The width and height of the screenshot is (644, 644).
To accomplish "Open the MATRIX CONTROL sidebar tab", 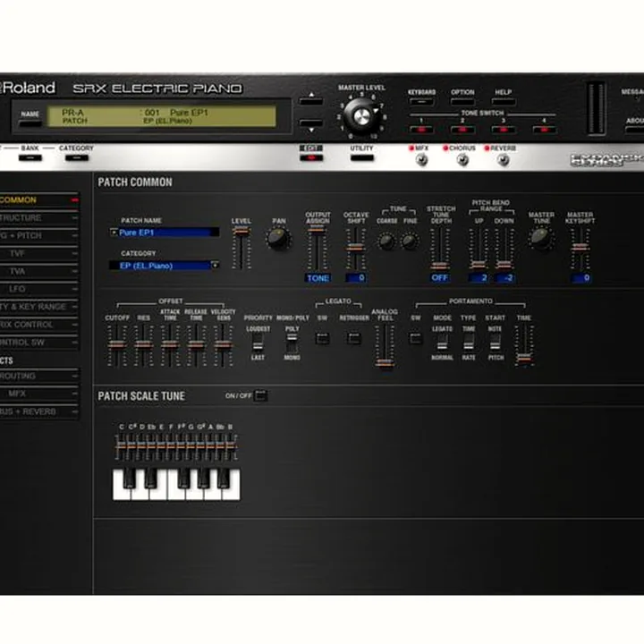I will (39, 325).
